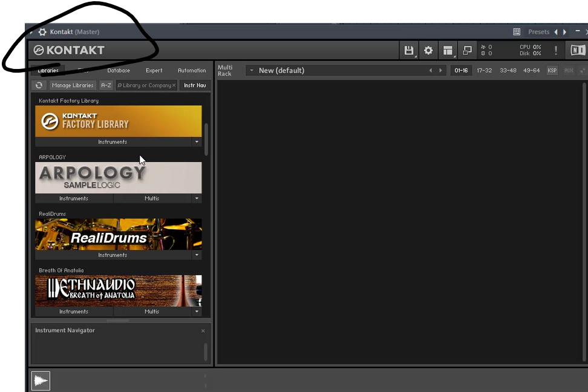588x392 pixels.
Task: Select rack page 49-64
Action: (531, 70)
